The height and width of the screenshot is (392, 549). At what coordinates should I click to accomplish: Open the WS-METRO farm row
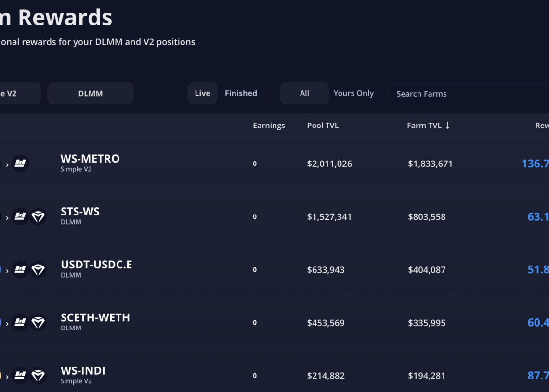(274, 164)
